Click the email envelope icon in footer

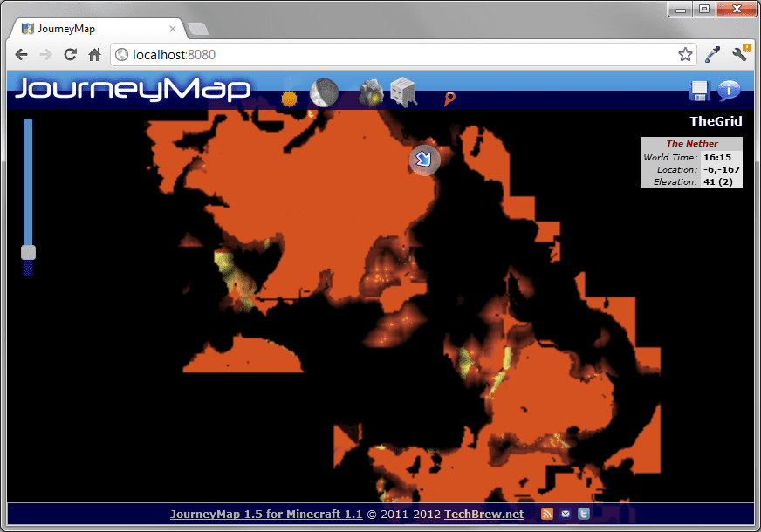pos(566,515)
